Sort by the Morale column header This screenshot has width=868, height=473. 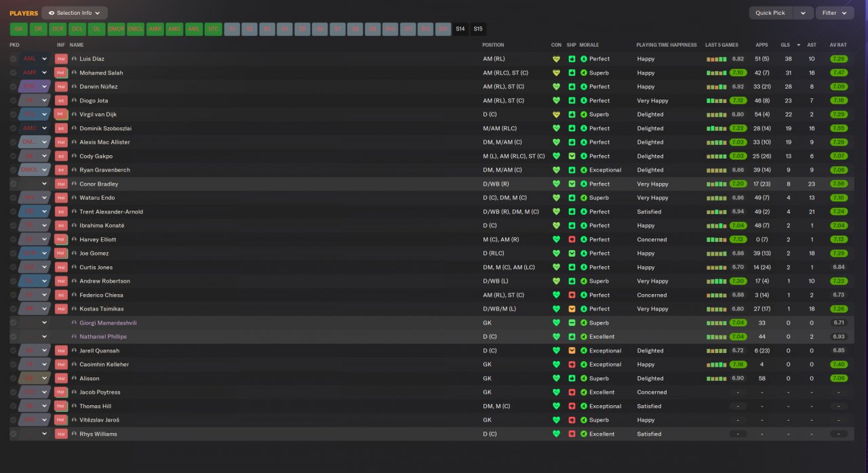(x=591, y=45)
